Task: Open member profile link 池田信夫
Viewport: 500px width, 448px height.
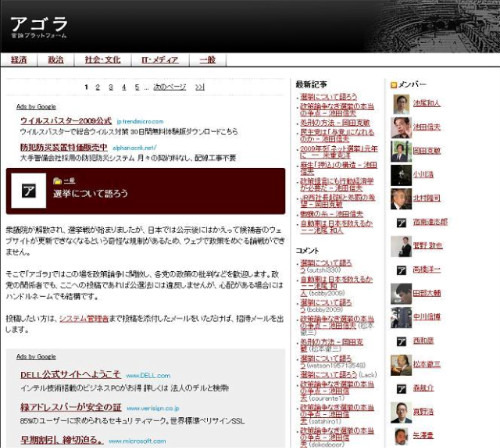Action: click(x=427, y=127)
